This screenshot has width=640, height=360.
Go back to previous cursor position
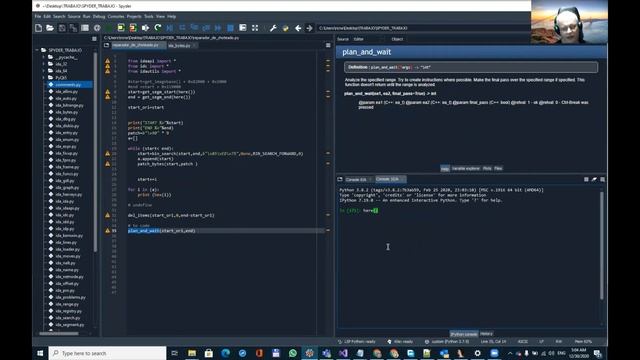(298, 28)
